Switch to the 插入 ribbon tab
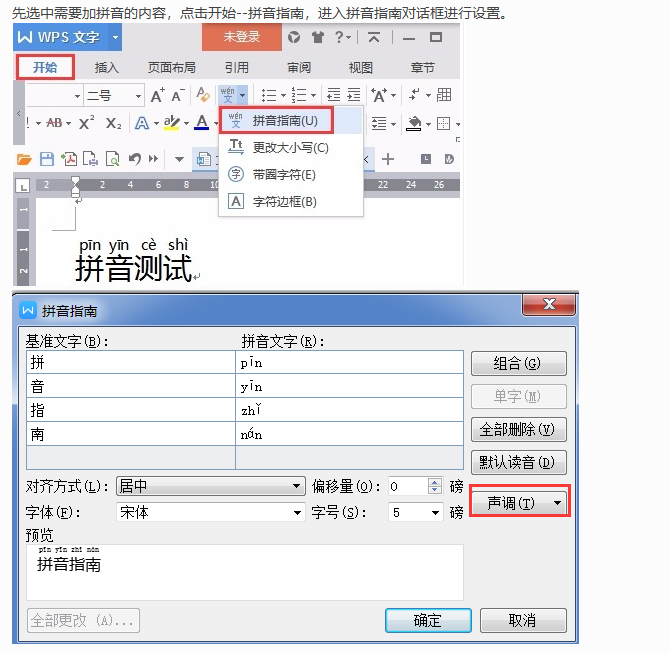 click(x=106, y=68)
